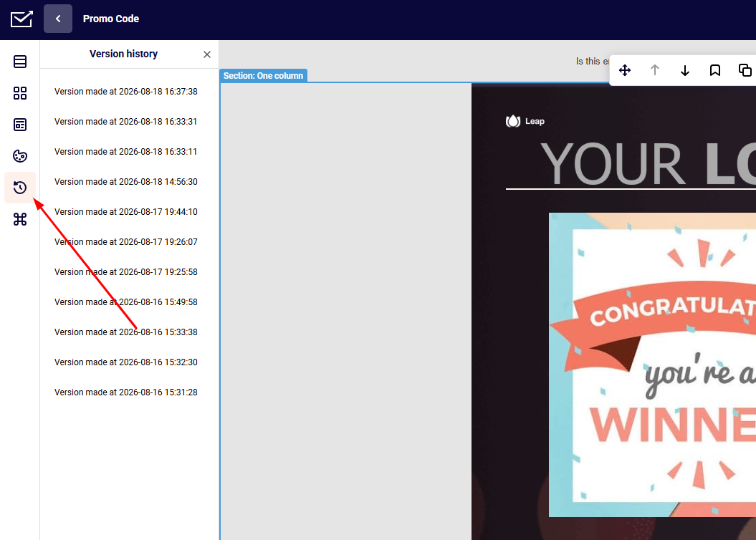The height and width of the screenshot is (540, 756).
Task: Restore version made at 2026-08-18 14:56:30
Action: pyautogui.click(x=126, y=182)
